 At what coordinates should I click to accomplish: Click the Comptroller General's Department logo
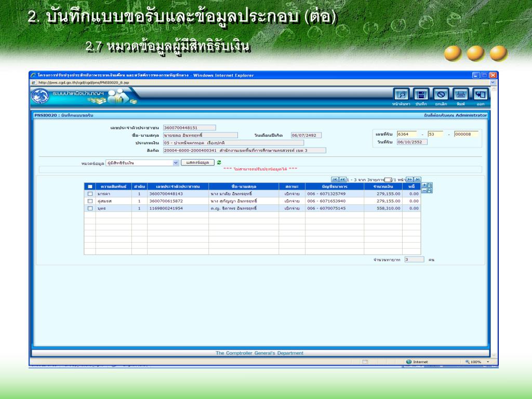40,96
